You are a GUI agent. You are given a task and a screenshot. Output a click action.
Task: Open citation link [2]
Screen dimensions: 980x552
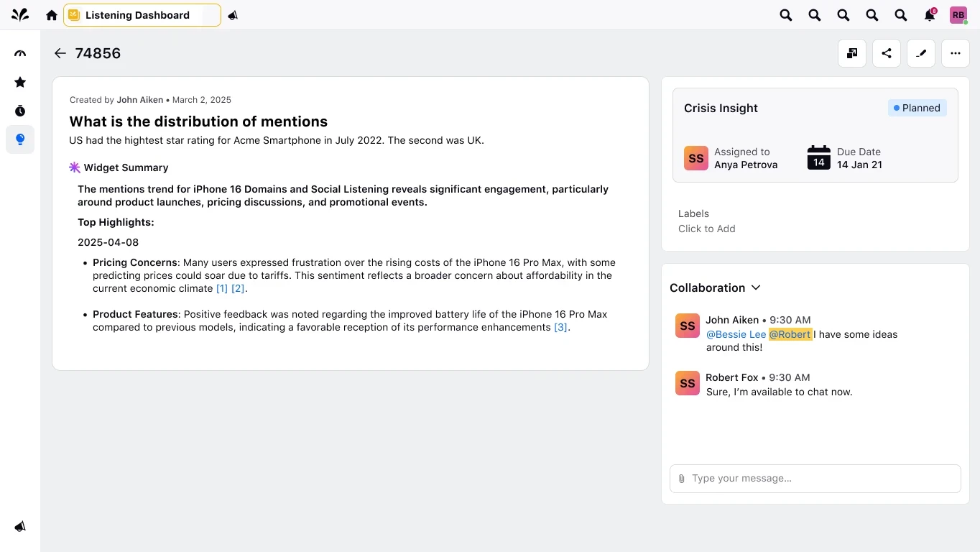[x=238, y=288]
